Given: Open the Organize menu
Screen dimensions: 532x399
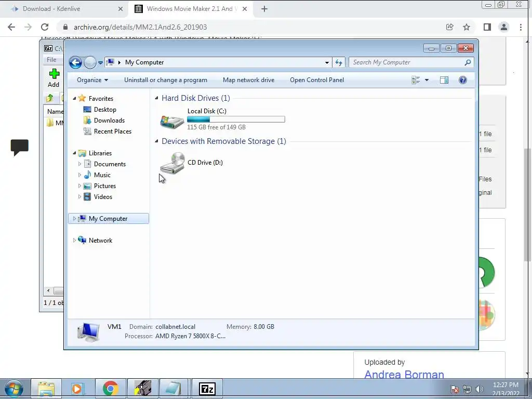Looking at the screenshot, I should [x=92, y=80].
